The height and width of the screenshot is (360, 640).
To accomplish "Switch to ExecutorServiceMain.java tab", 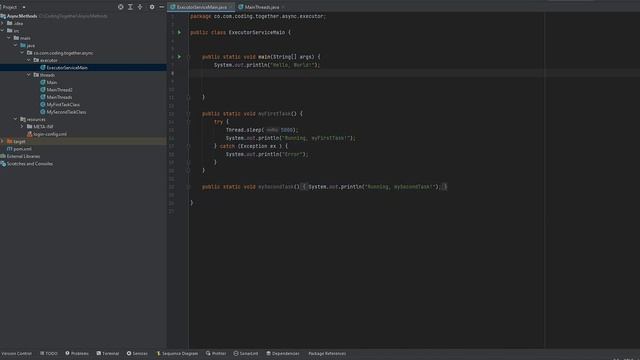I will (201, 7).
